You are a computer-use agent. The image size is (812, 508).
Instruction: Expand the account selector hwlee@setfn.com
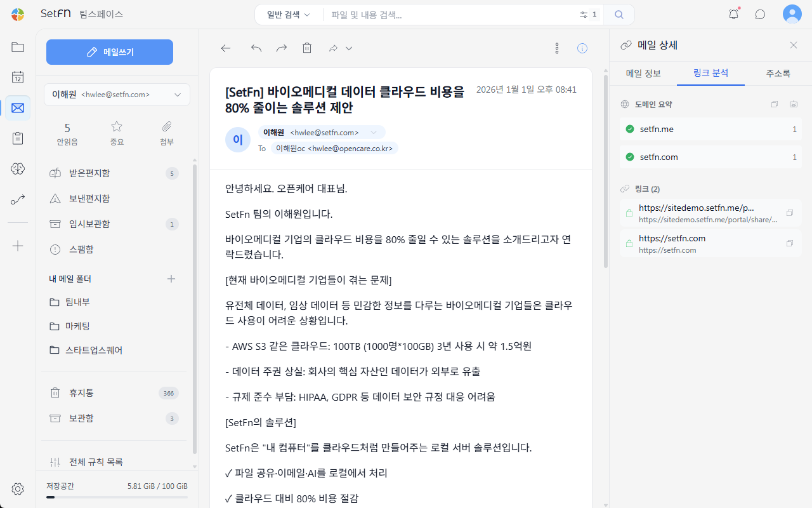[117, 95]
